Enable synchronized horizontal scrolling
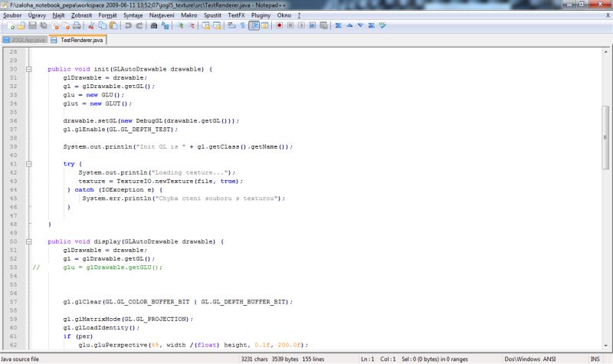This screenshot has width=613, height=364. click(x=217, y=25)
